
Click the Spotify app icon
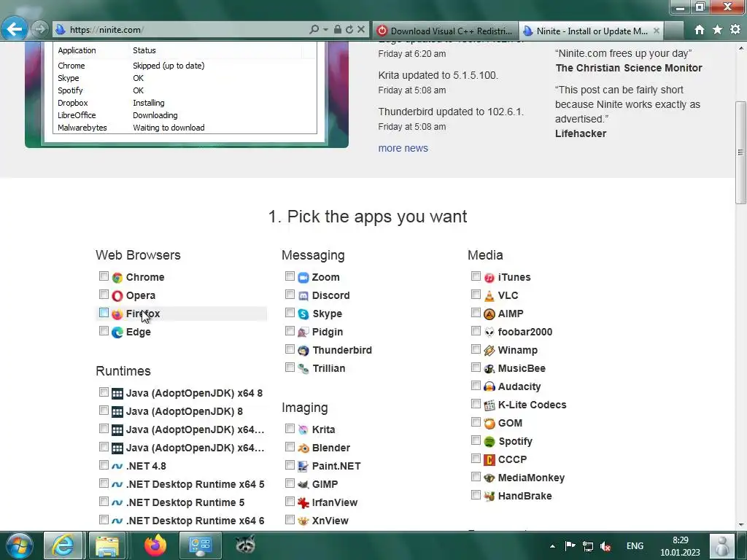[x=489, y=441]
